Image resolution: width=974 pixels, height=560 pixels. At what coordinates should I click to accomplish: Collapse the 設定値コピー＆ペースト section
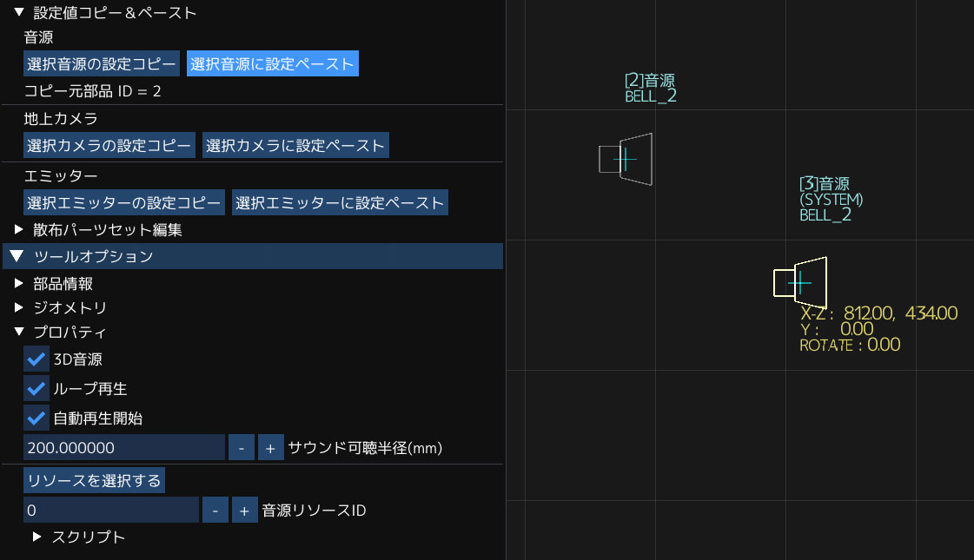19,12
